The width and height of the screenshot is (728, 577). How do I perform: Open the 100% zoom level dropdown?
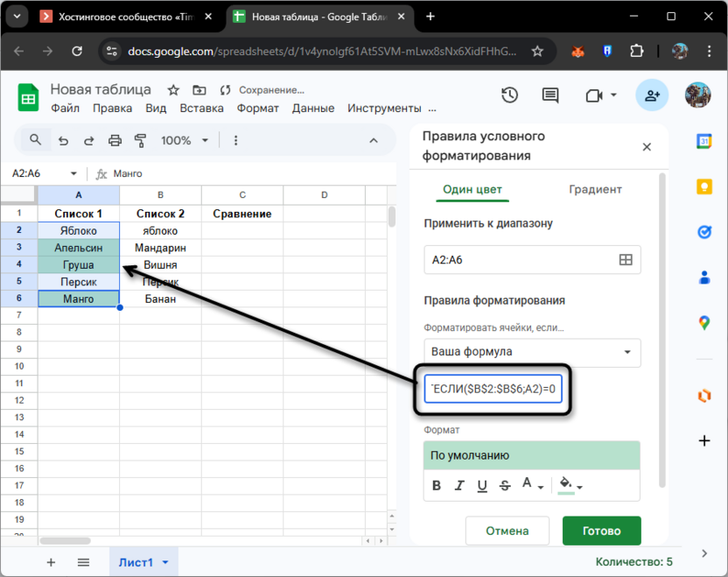click(183, 140)
